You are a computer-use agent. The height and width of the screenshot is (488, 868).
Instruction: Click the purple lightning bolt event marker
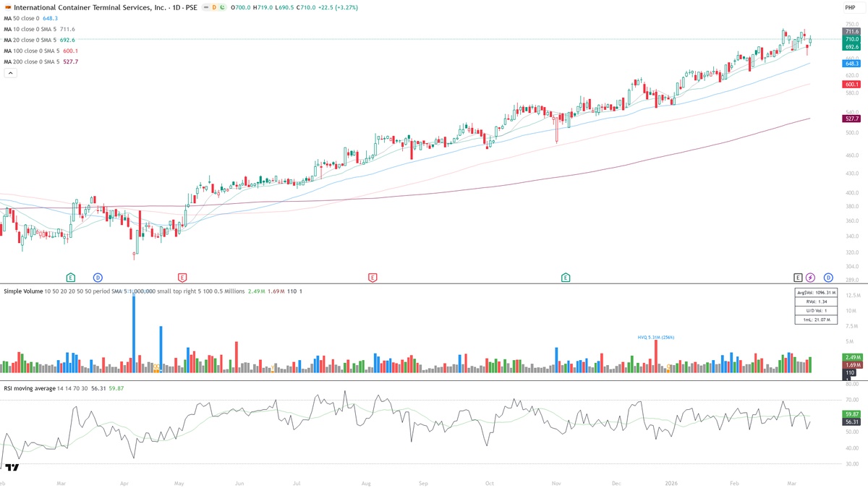click(810, 278)
